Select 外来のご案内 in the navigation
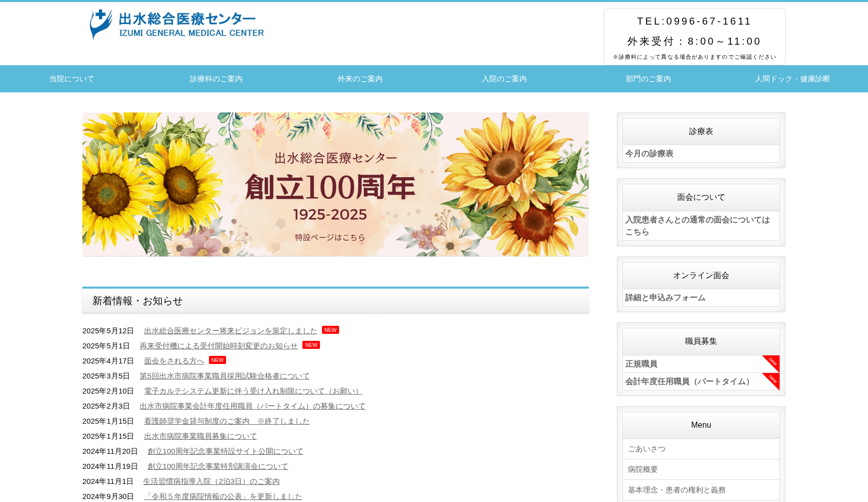Image resolution: width=868 pixels, height=502 pixels. coord(360,79)
